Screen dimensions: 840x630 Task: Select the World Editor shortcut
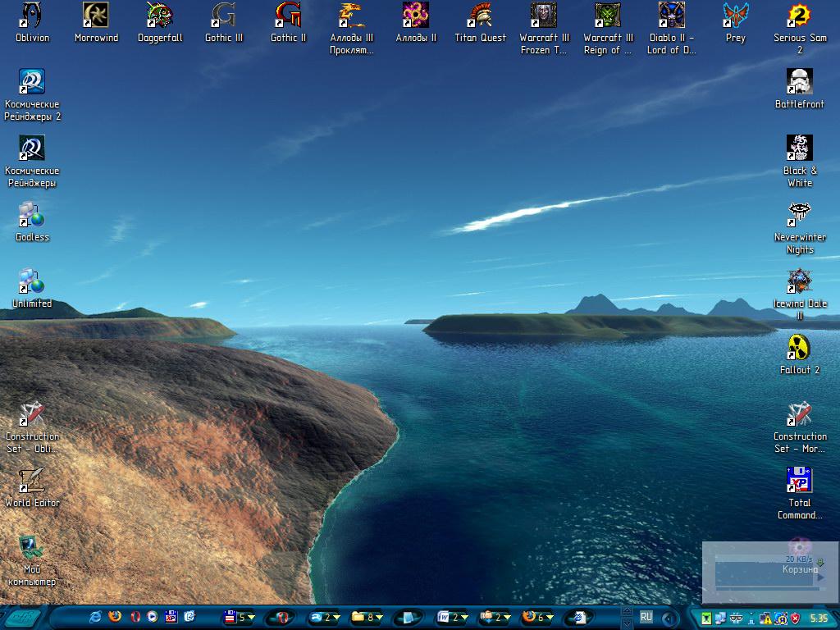point(32,487)
